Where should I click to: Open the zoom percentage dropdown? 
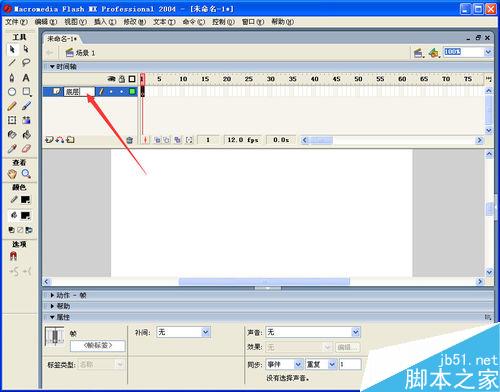(x=488, y=52)
